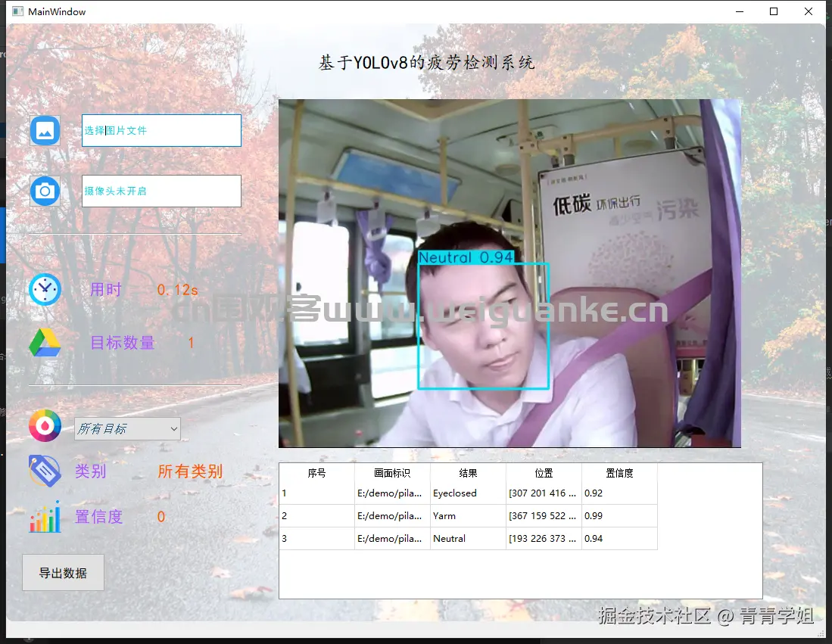This screenshot has height=644, width=832.
Task: Click the label tag icon next to 类别
Action: point(45,471)
